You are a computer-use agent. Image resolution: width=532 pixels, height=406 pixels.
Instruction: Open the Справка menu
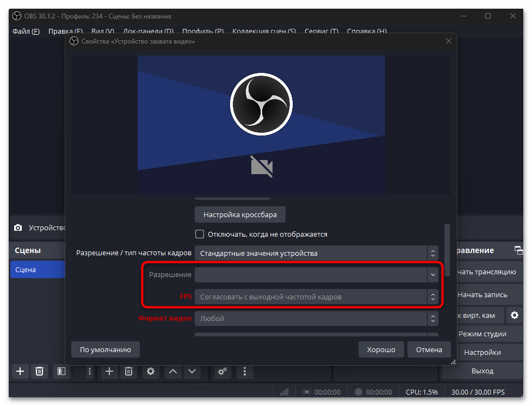tap(367, 31)
